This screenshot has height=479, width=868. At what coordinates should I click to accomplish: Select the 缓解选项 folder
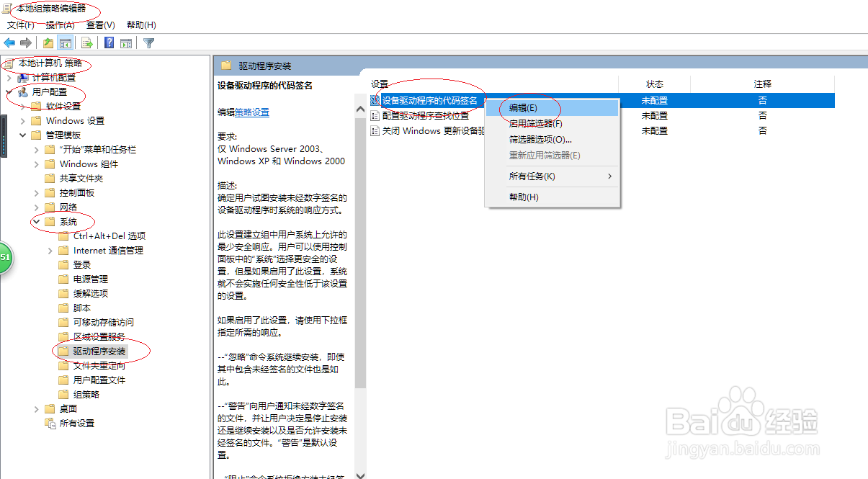coord(91,294)
